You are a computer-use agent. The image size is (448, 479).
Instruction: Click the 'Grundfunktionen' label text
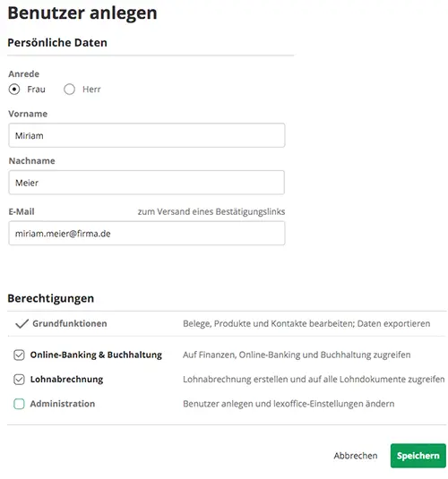point(70,323)
